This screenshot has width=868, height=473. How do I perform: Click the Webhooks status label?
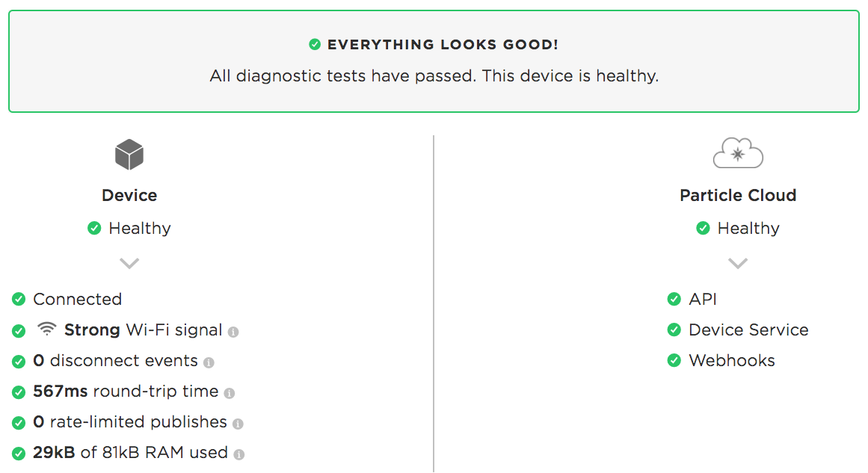pos(732,361)
